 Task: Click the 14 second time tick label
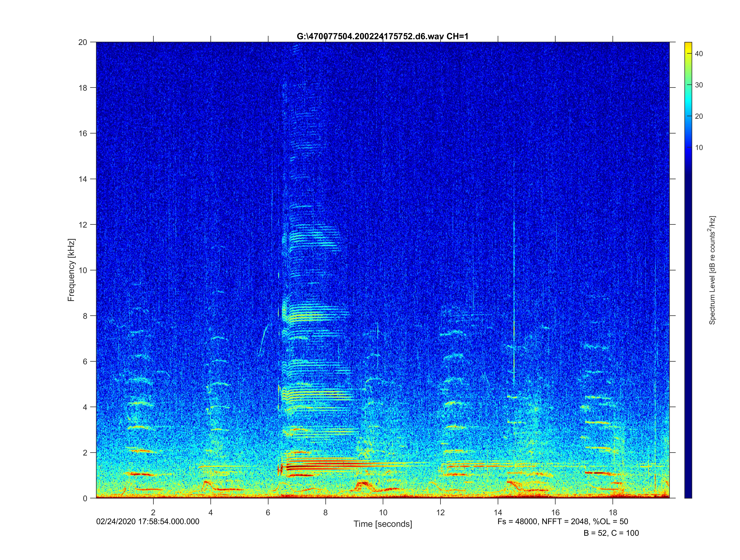[x=498, y=513]
